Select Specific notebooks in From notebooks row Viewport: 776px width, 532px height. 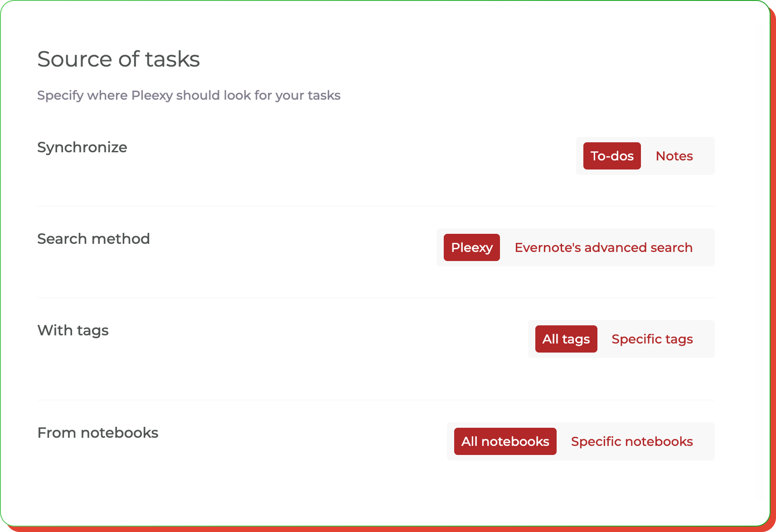[x=632, y=441]
